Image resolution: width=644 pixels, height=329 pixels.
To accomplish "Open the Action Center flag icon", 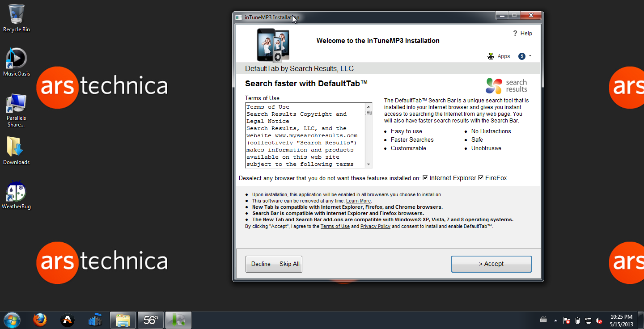I will coord(567,321).
